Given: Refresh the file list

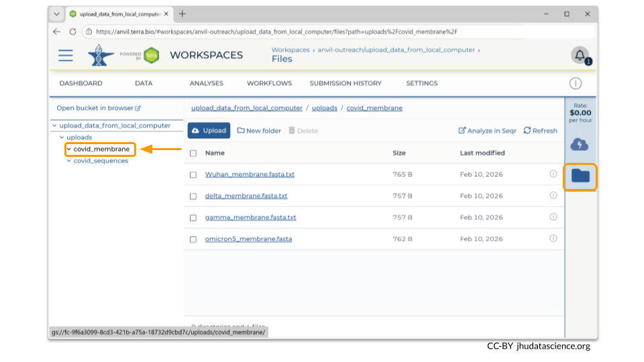Looking at the screenshot, I should coord(541,131).
